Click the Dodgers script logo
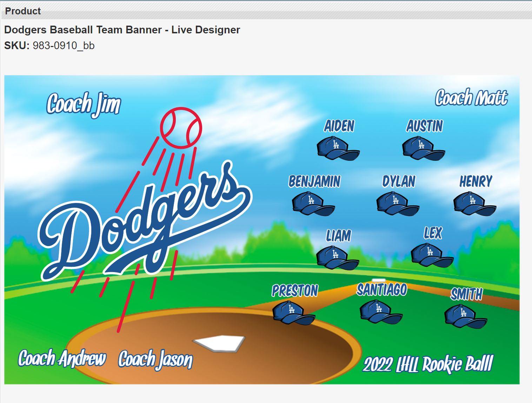532x403 pixels. point(145,220)
